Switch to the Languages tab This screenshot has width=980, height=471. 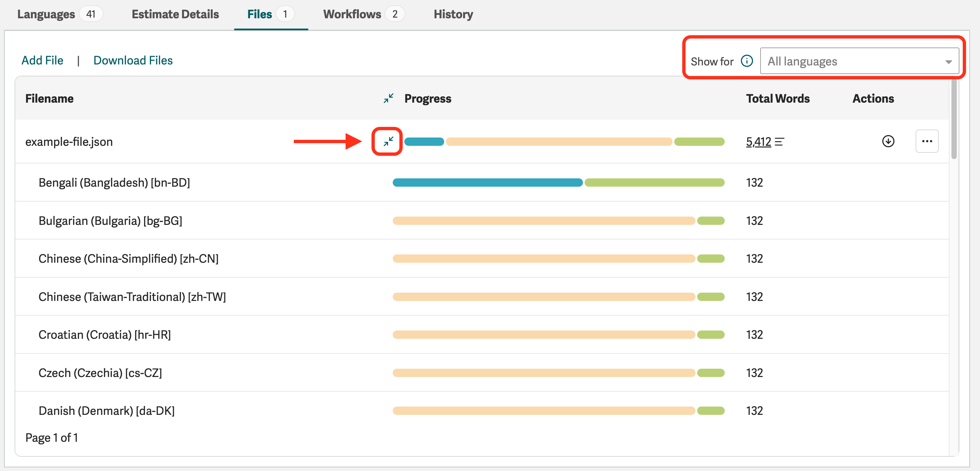click(x=60, y=14)
